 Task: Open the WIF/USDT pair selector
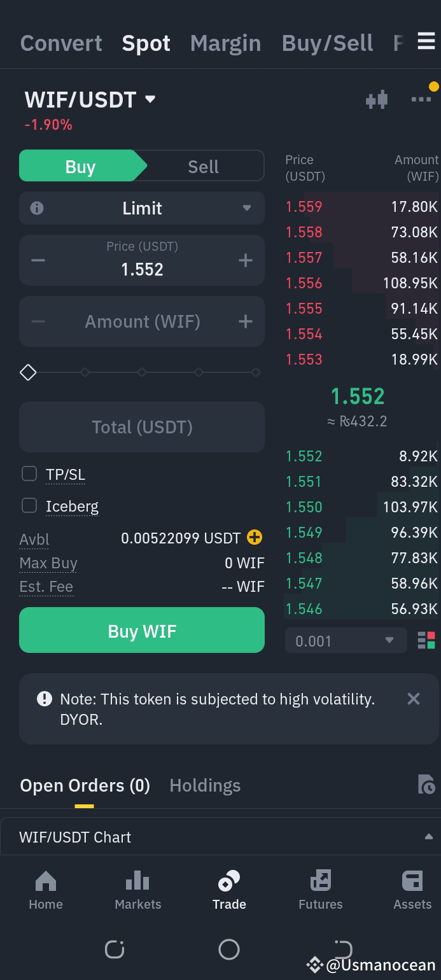[x=89, y=99]
